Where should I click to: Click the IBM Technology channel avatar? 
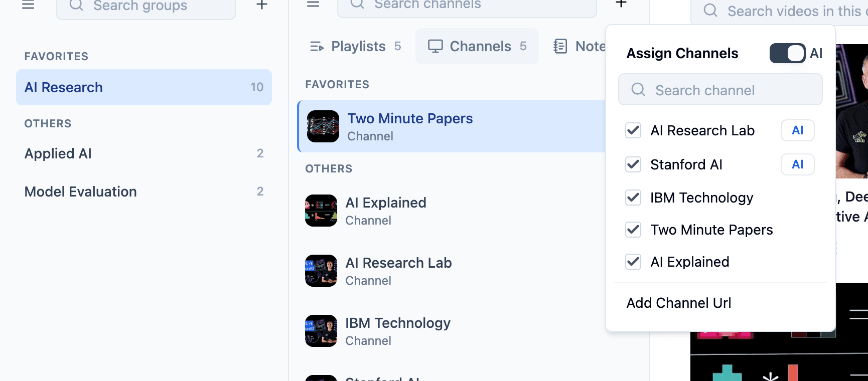321,331
